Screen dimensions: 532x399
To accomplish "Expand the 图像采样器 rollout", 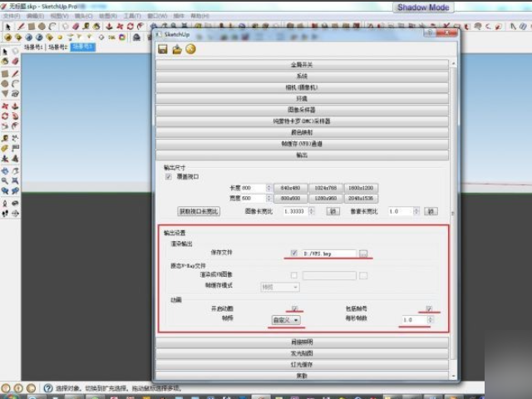I will 303,110.
